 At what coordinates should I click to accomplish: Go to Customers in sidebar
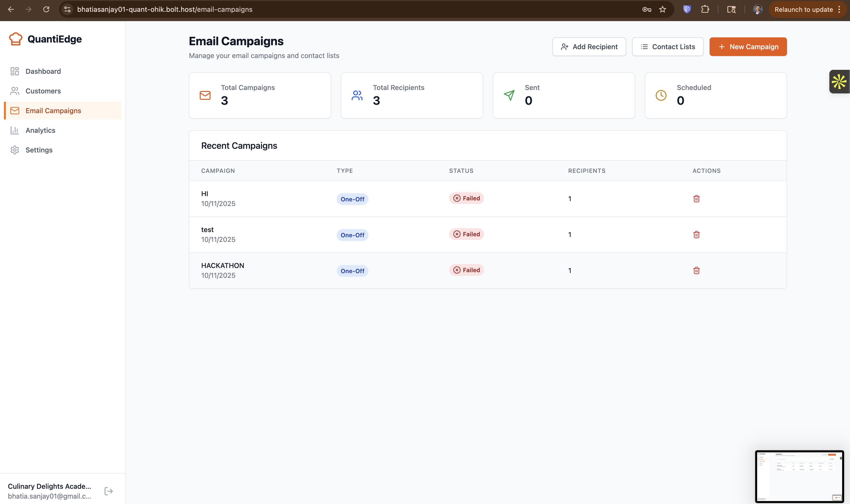(x=43, y=91)
